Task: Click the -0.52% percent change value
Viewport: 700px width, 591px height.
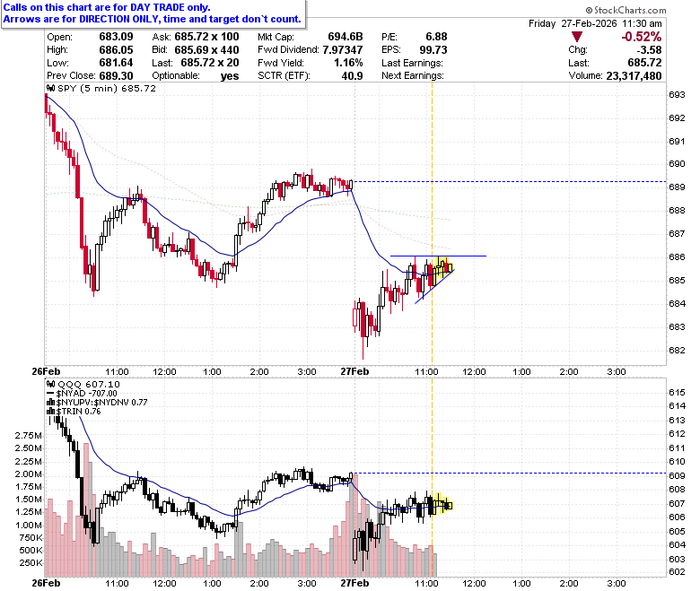Action: click(642, 37)
